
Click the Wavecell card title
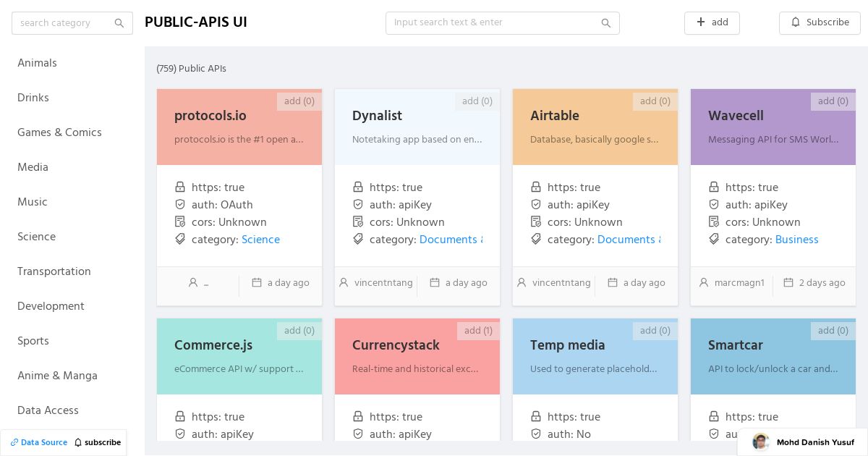736,116
